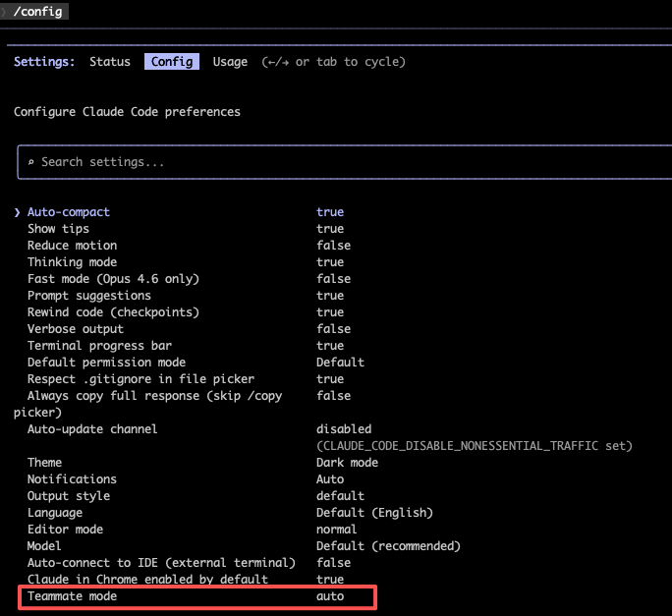This screenshot has width=672, height=616.
Task: Click the search magnifier icon
Action: coord(30,162)
